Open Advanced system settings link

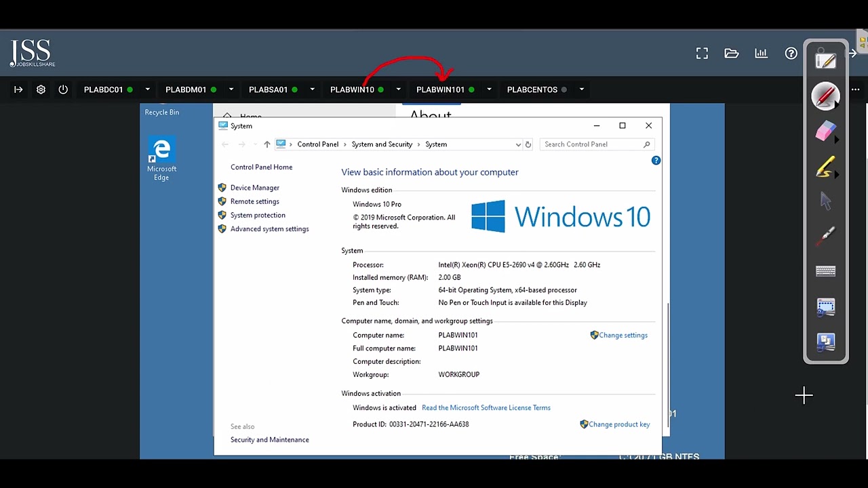(x=270, y=228)
